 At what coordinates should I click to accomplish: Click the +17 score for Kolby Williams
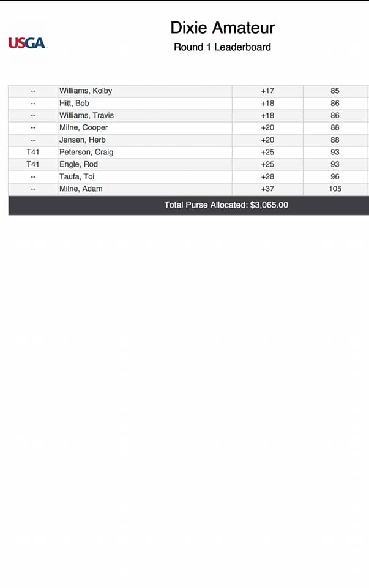pyautogui.click(x=267, y=91)
